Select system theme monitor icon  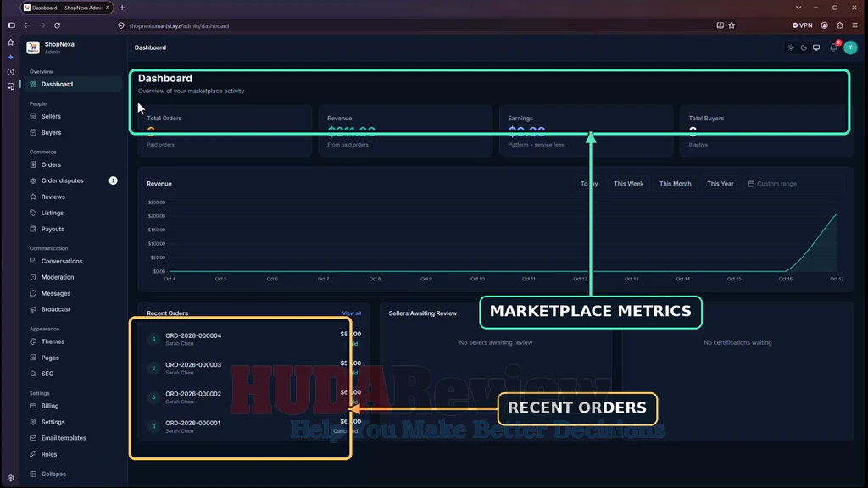click(816, 47)
